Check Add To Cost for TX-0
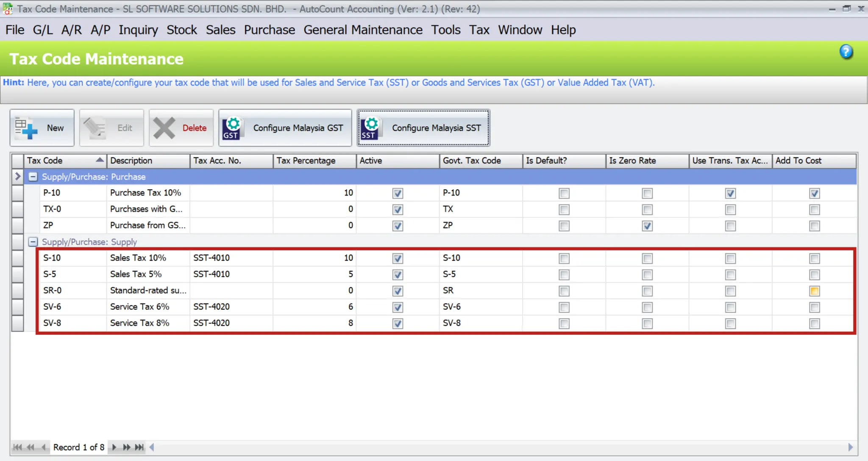Image resolution: width=868 pixels, height=461 pixels. pyautogui.click(x=815, y=209)
